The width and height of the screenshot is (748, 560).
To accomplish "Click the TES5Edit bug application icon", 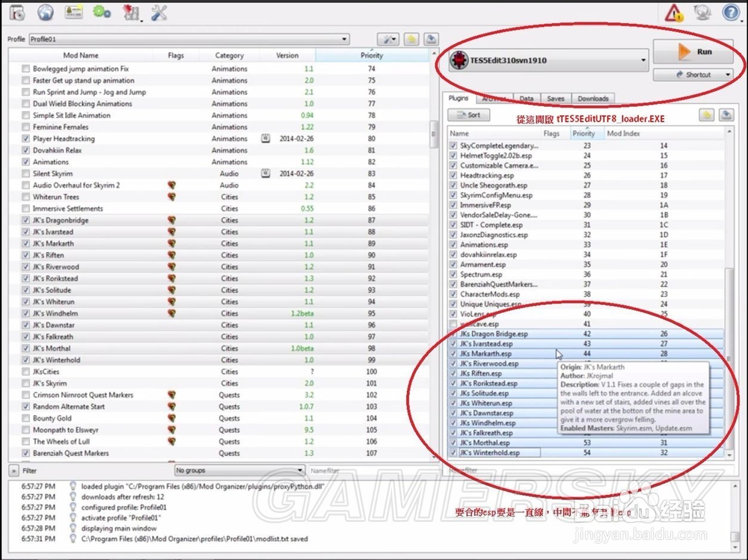I will 459,60.
